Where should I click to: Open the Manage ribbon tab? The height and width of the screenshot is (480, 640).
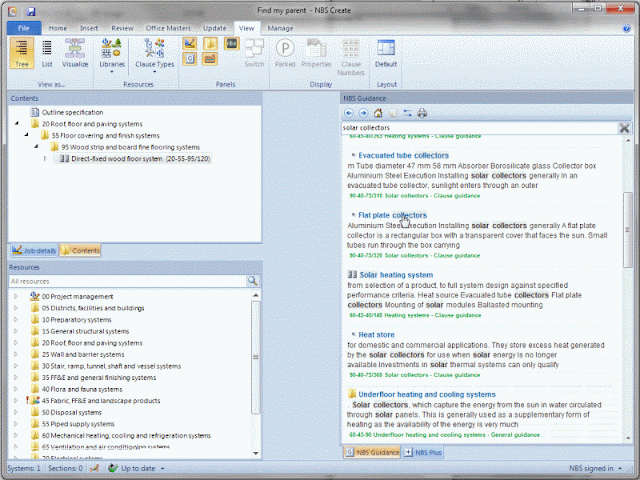280,28
